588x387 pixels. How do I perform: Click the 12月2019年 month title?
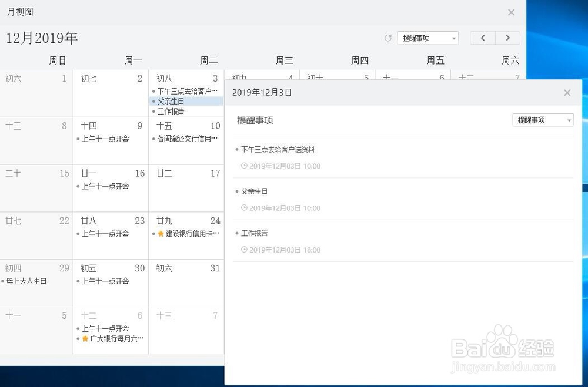coord(42,38)
